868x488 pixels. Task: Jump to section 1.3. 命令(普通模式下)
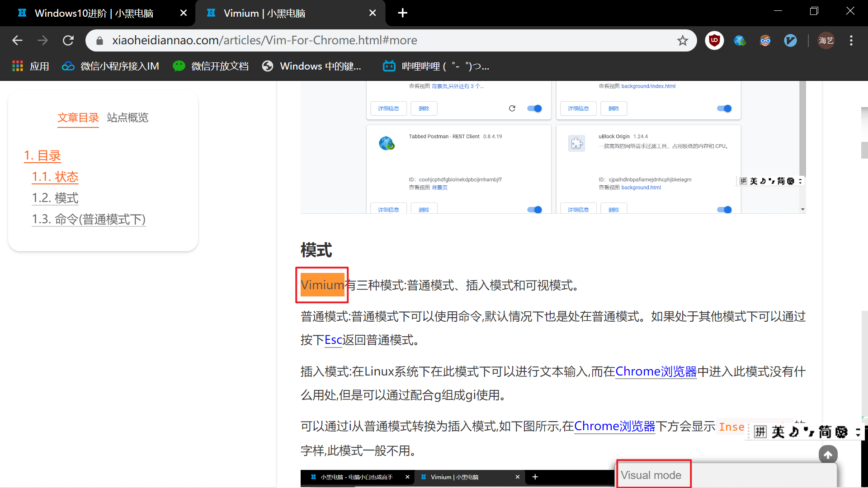coord(89,219)
